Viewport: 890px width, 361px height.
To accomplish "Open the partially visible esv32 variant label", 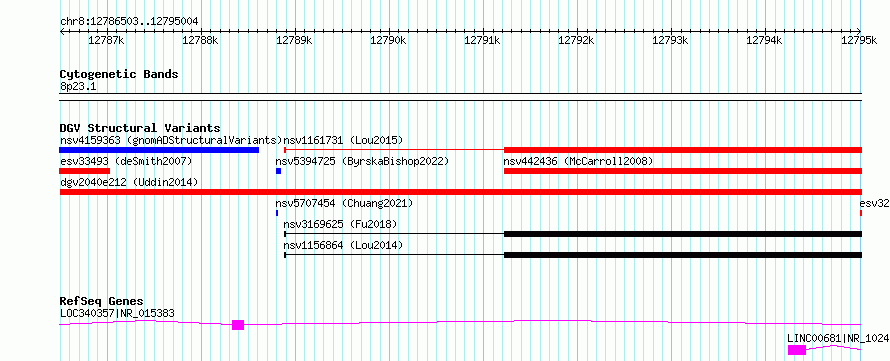I will [874, 203].
